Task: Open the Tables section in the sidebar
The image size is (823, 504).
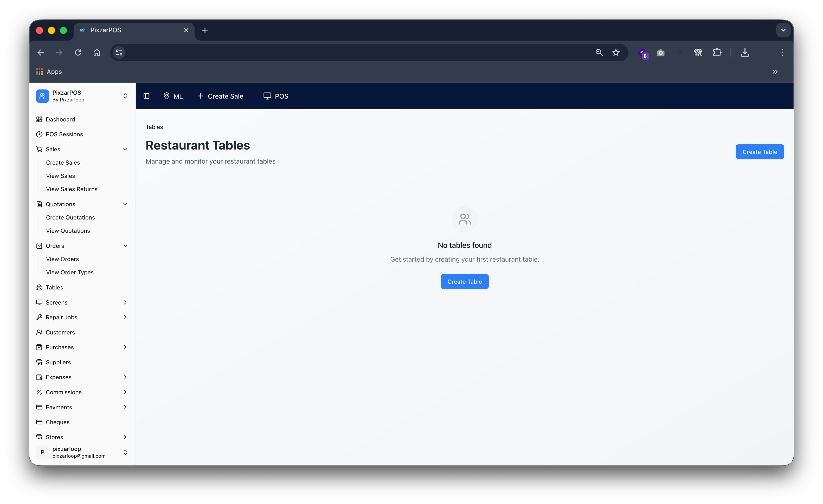Action: point(54,287)
